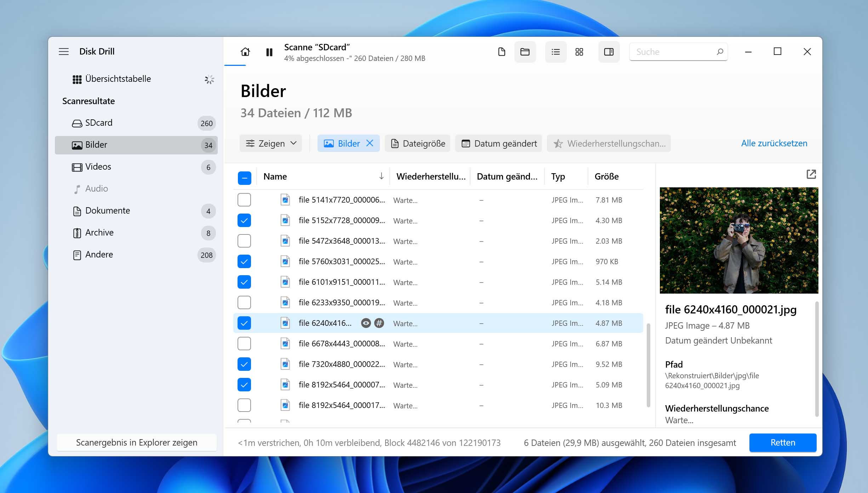Click Alle zurücksetzen link

pos(774,143)
